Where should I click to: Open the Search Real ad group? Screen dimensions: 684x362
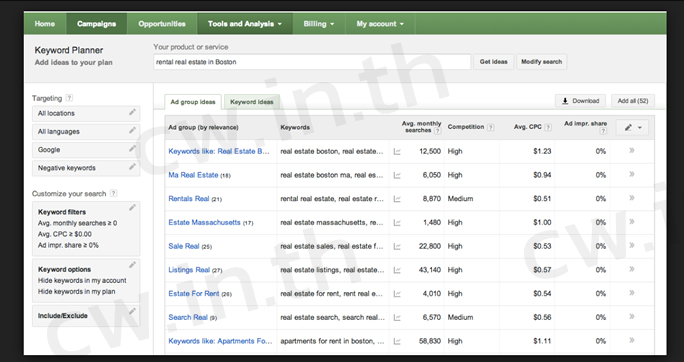click(188, 317)
